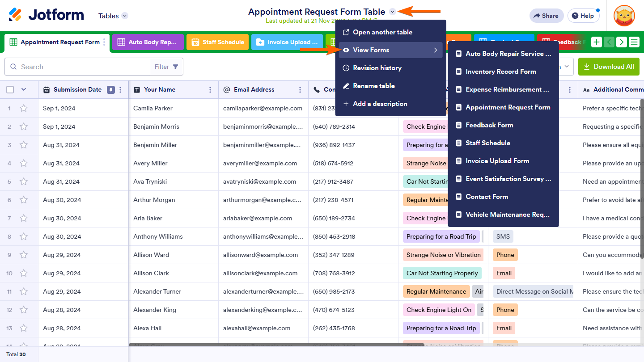The height and width of the screenshot is (362, 644).
Task: Star the Aria Baker row
Action: coord(24,218)
